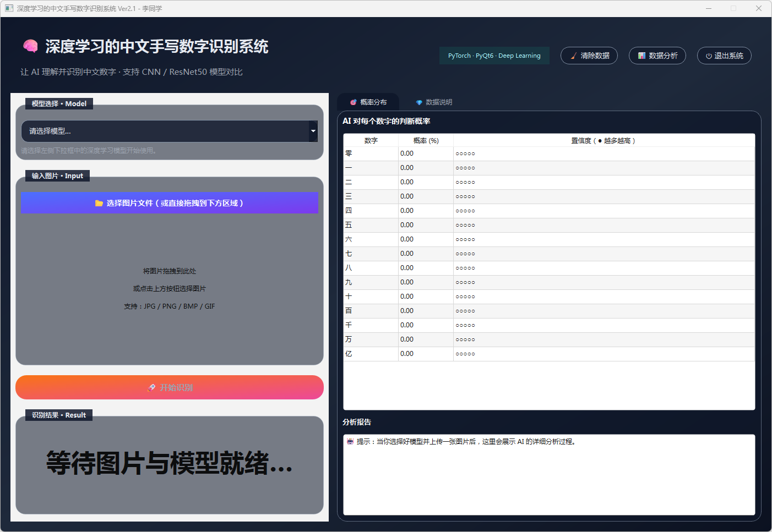
Task: Open the 请选择模型 model dropdown
Action: [x=165, y=131]
